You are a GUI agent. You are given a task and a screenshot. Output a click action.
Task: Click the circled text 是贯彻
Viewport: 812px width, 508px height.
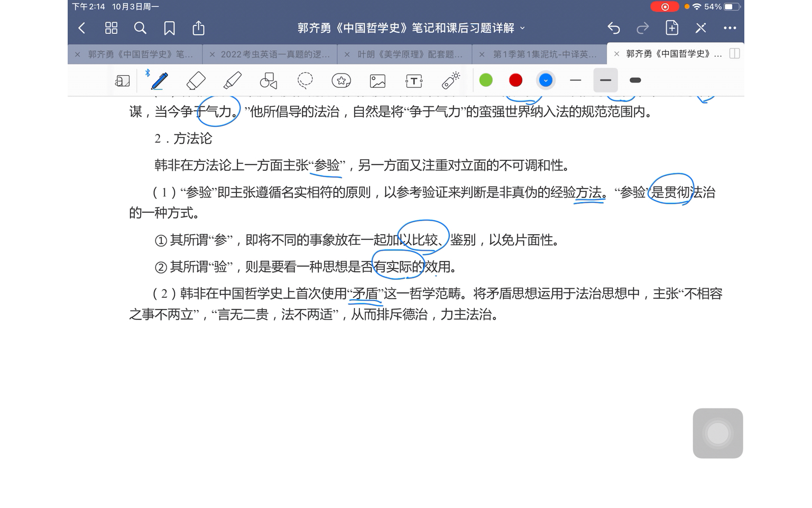671,193
